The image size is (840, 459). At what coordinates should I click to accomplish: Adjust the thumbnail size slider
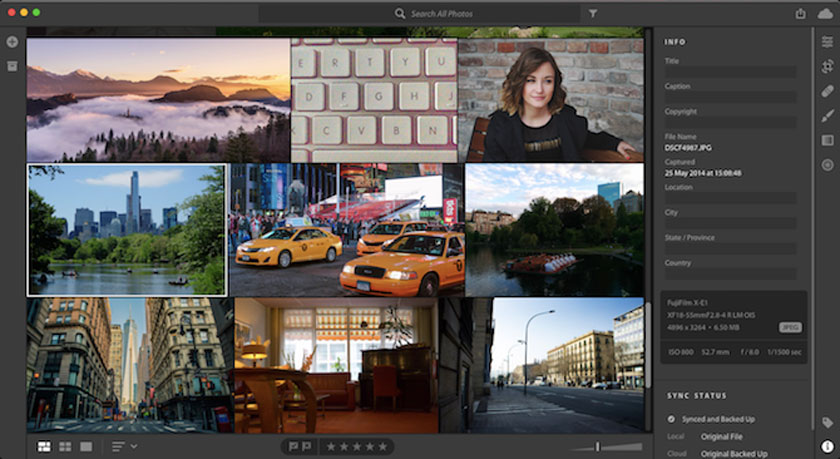598,446
